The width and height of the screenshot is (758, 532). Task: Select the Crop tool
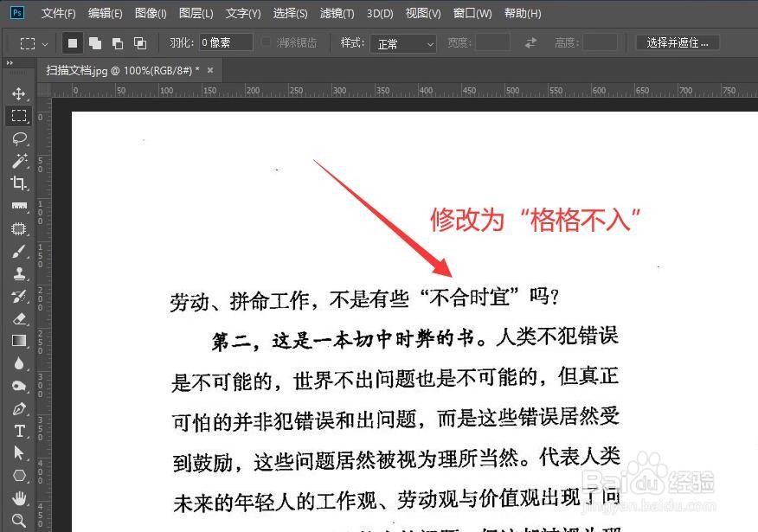point(19,183)
